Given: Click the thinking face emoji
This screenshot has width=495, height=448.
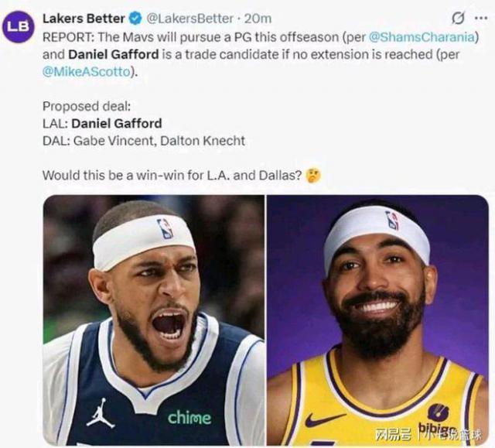Looking at the screenshot, I should pos(314,176).
